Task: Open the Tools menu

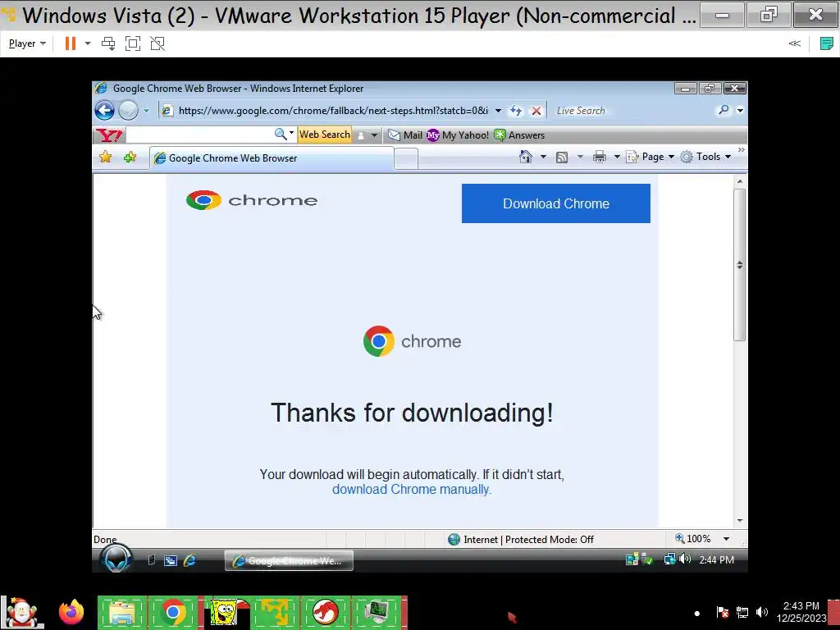Action: [x=705, y=157]
